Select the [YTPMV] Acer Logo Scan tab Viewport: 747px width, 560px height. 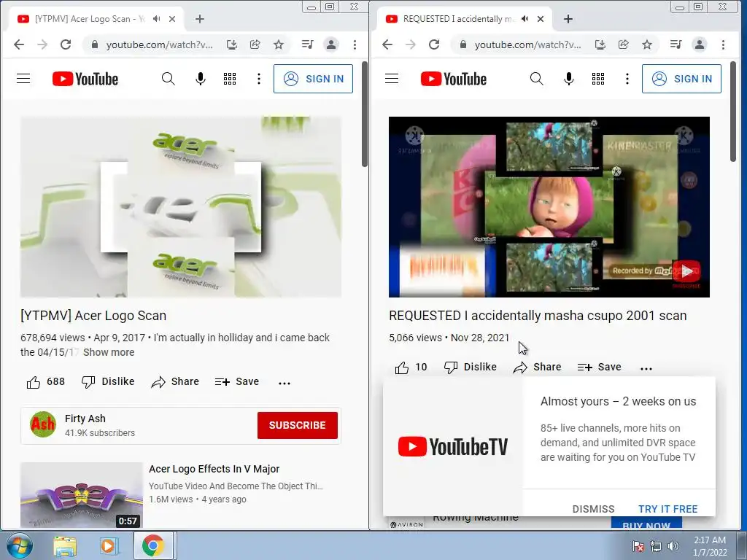pyautogui.click(x=89, y=19)
